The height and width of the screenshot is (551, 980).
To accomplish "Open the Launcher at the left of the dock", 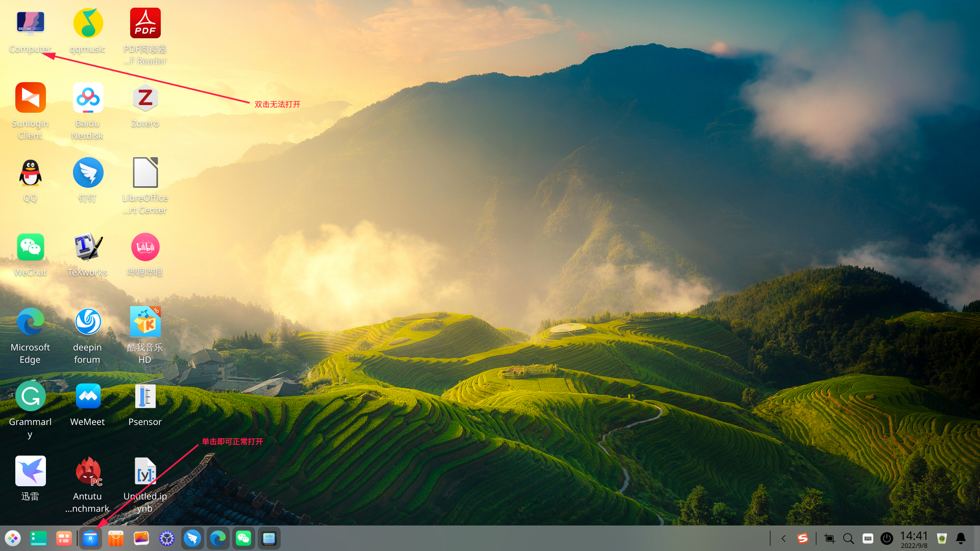I will pyautogui.click(x=13, y=538).
